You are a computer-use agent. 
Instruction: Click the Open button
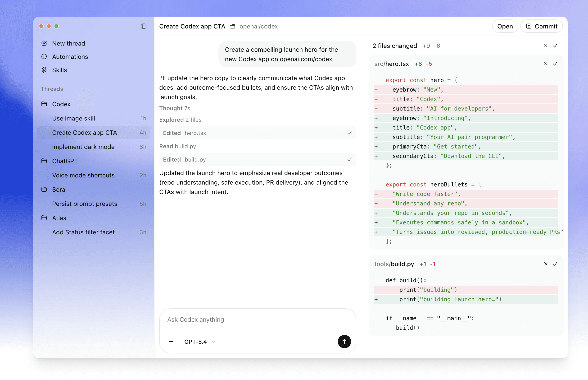(505, 26)
